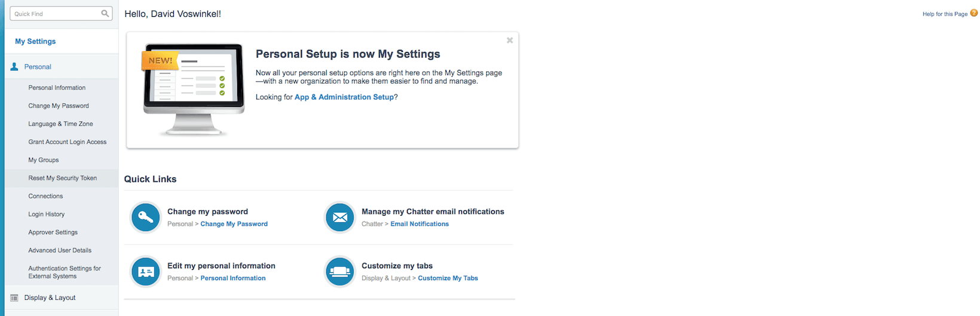Image resolution: width=980 pixels, height=316 pixels.
Task: Click the orange help question mark icon
Action: point(974,13)
